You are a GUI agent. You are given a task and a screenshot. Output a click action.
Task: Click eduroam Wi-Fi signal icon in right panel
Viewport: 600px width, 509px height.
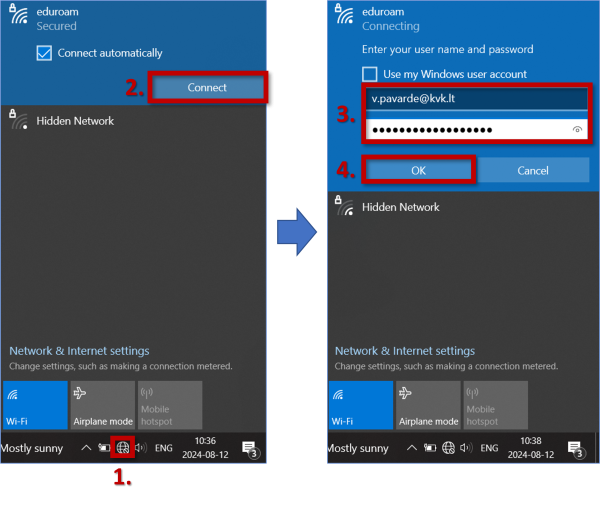(344, 14)
